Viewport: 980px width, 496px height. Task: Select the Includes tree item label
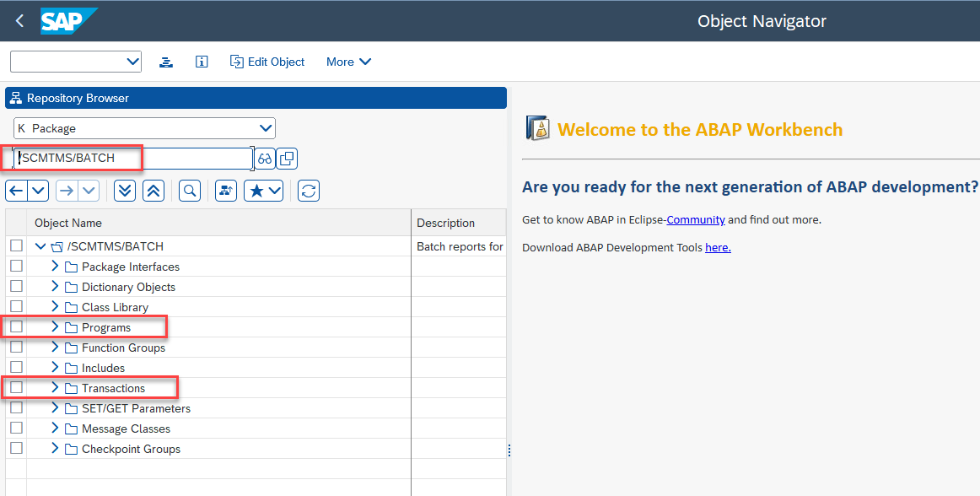coord(103,369)
